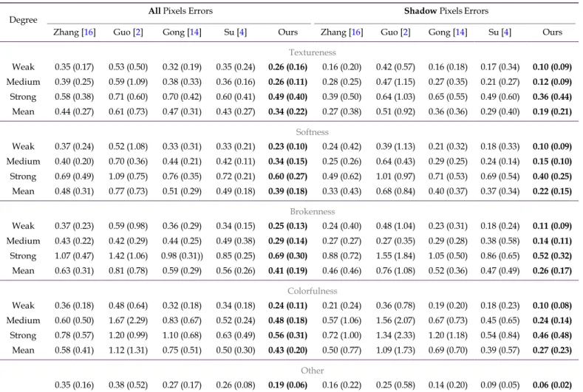
Task: Click the cell reading 0.88 (0.72)
Action: (x=341, y=255)
